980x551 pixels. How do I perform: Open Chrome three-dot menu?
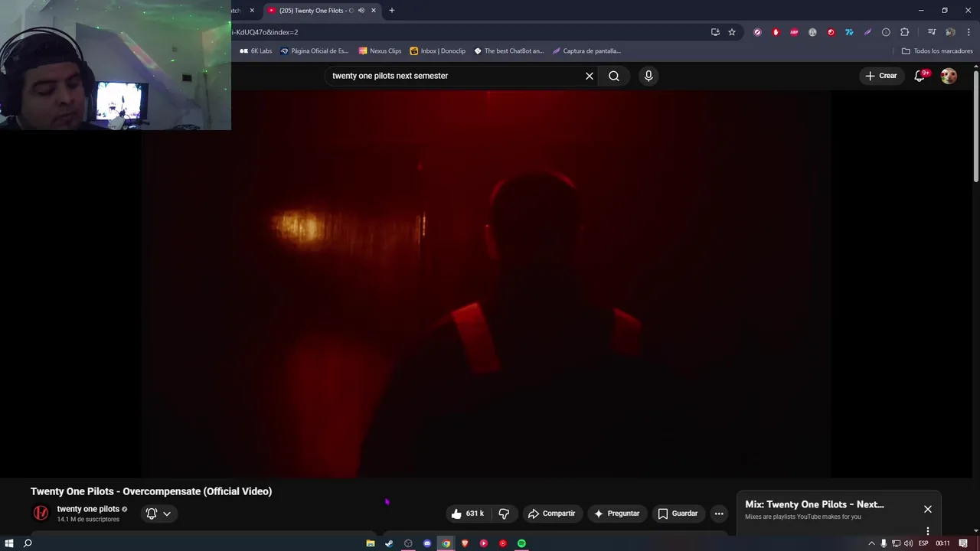[x=969, y=32]
